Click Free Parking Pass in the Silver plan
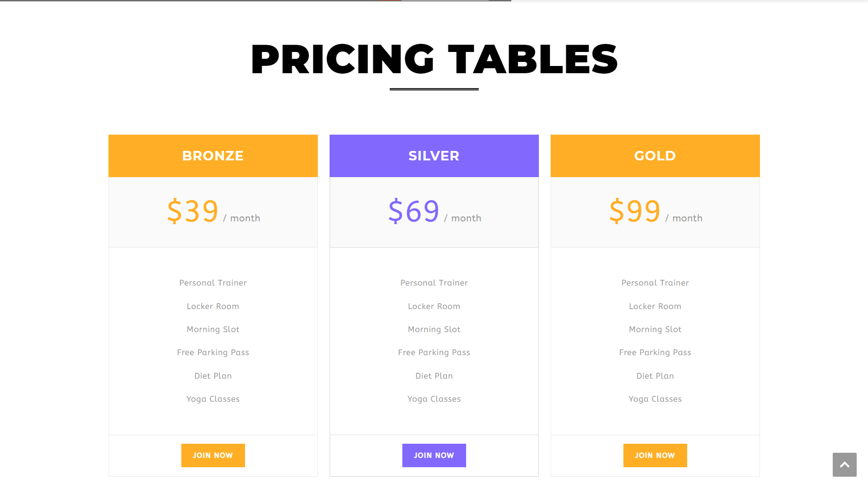 coord(434,352)
